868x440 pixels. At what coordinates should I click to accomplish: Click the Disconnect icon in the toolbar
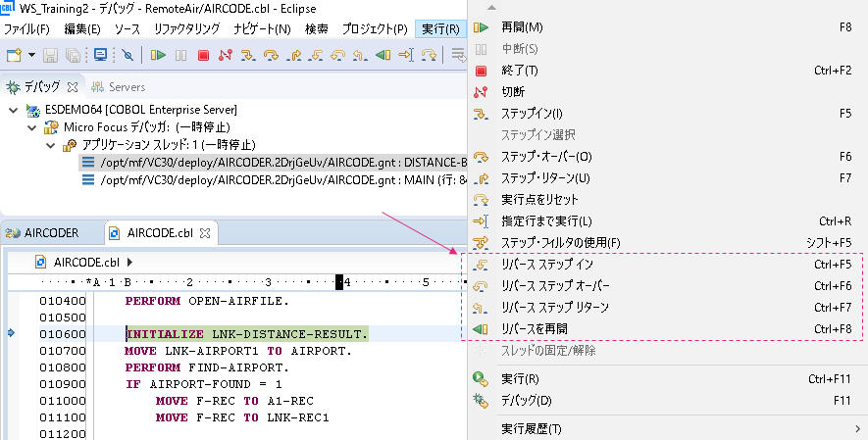226,55
